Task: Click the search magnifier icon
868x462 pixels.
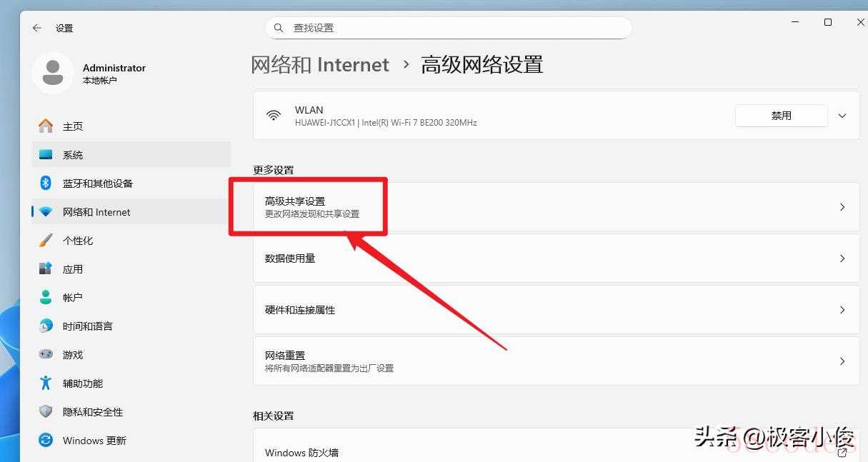Action: (x=278, y=28)
